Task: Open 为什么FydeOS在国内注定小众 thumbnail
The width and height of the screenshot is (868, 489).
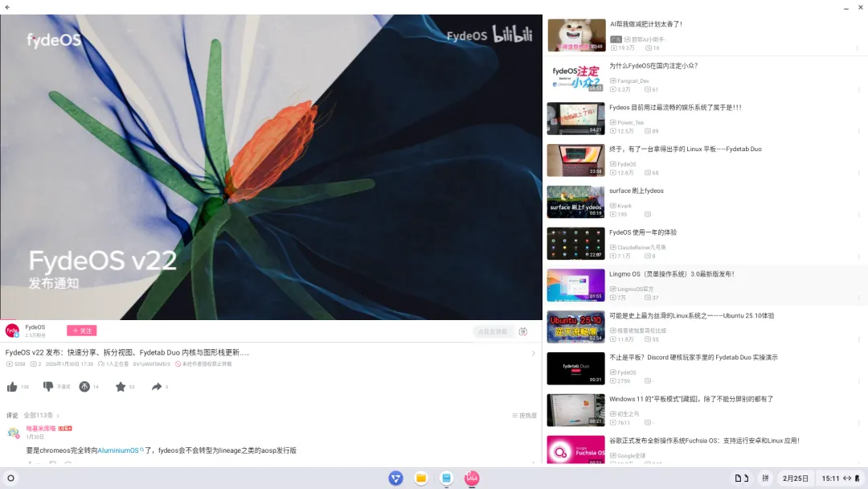Action: pos(576,76)
